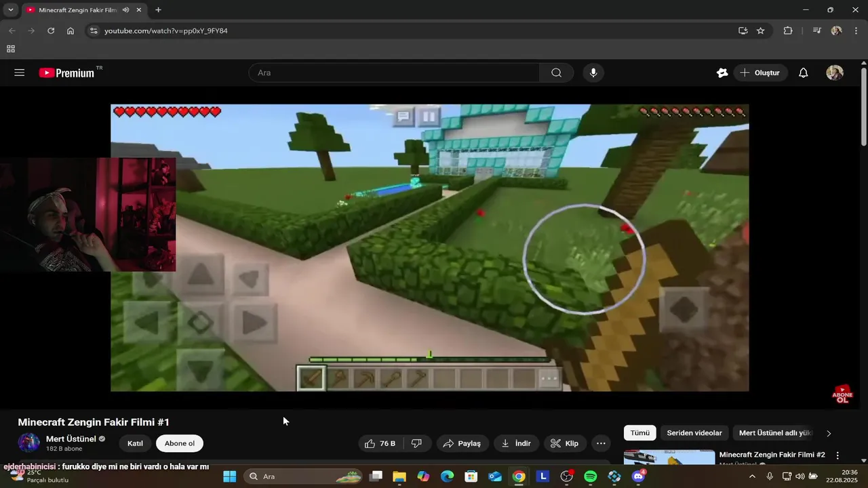This screenshot has width=868, height=488.
Task: Open File Explorer from taskbar
Action: 399,476
